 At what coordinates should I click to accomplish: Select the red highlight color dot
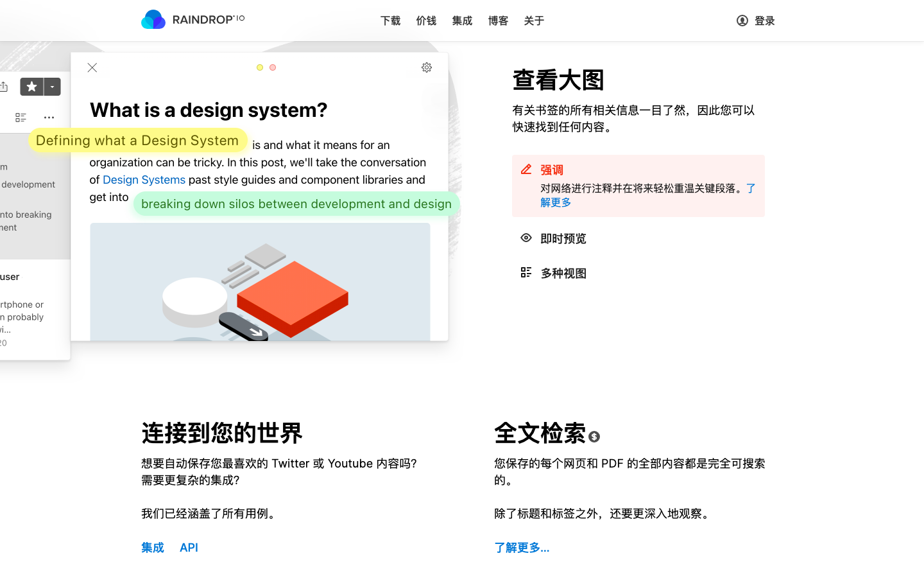point(273,67)
